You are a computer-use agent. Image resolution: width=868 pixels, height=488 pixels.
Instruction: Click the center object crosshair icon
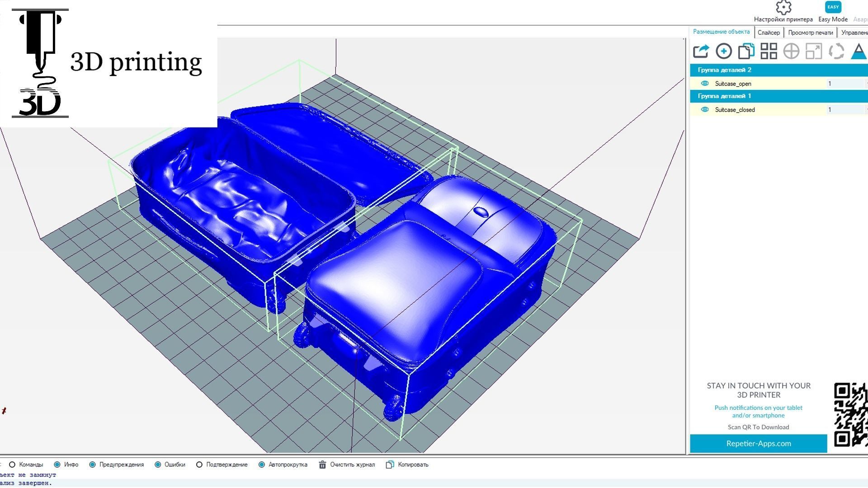(791, 51)
